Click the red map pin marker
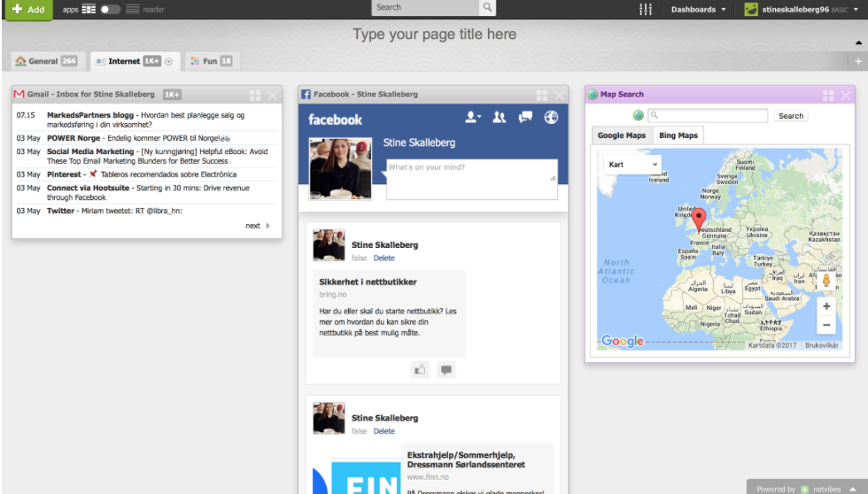 tap(699, 220)
